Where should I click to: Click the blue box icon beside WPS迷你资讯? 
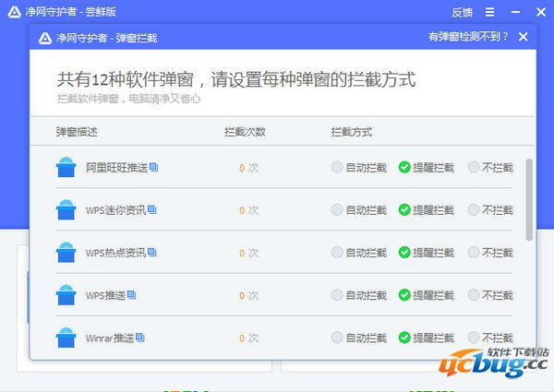click(x=66, y=210)
